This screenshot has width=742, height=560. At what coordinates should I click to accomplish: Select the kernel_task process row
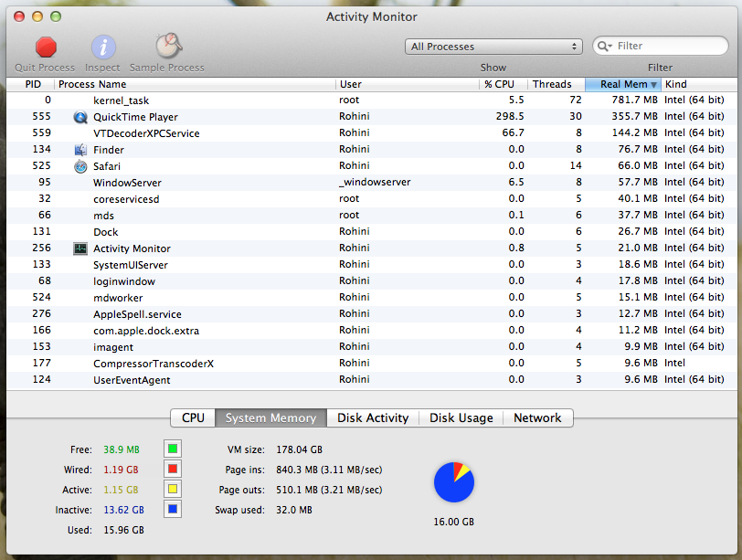(x=372, y=100)
